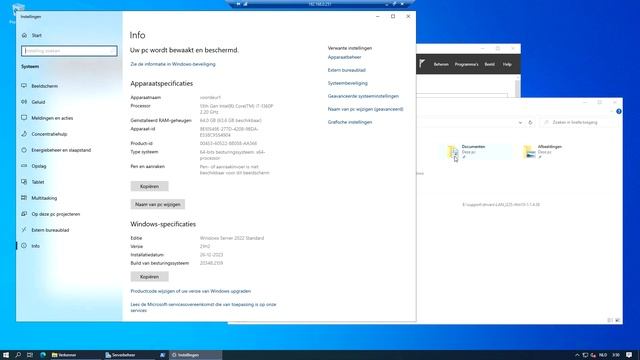Open Help menu in Serverbeheer

507,64
